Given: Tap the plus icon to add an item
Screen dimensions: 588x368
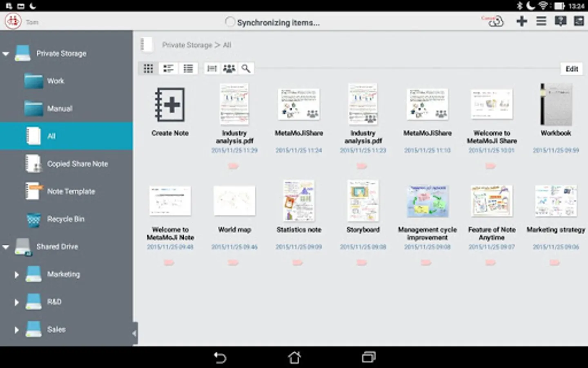Looking at the screenshot, I should [x=522, y=21].
